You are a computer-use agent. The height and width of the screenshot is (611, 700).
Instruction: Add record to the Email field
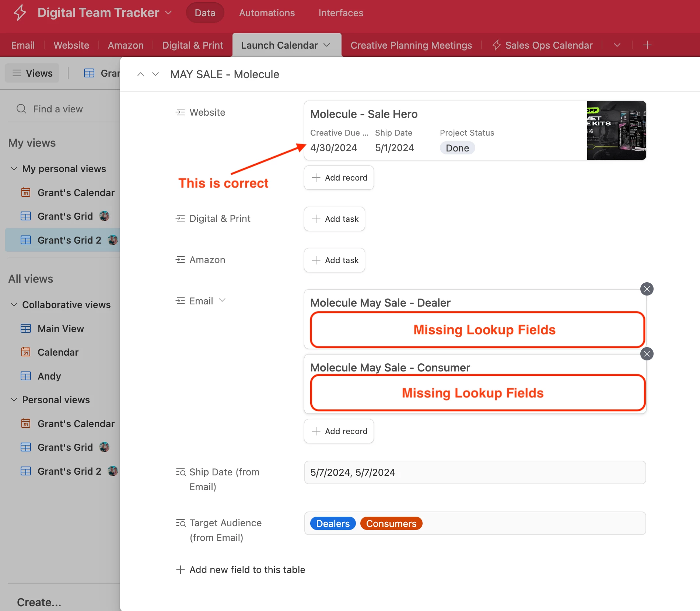[x=339, y=431]
